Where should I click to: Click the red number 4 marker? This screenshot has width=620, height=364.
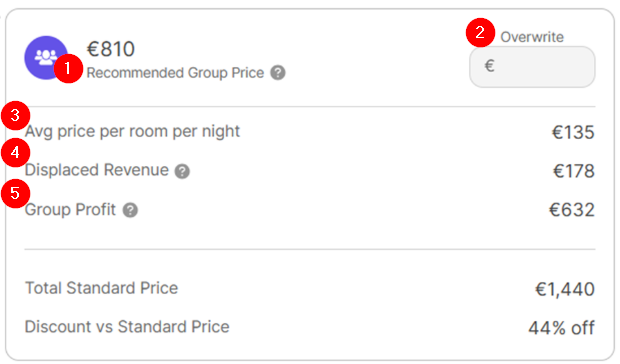coord(15,152)
